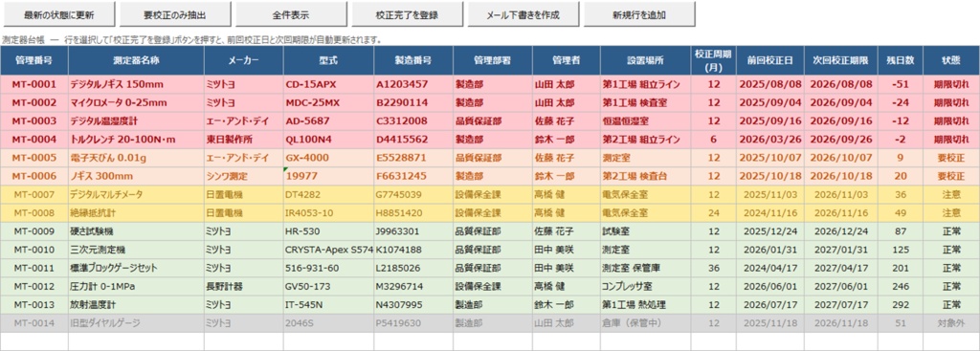Click the シンワ測定 maker cell
Image resolution: width=980 pixels, height=351 pixels.
pos(244,176)
